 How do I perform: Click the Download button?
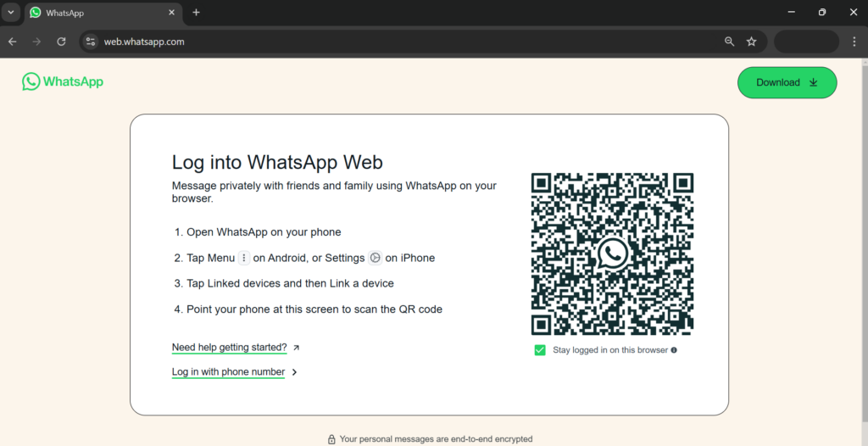tap(787, 82)
